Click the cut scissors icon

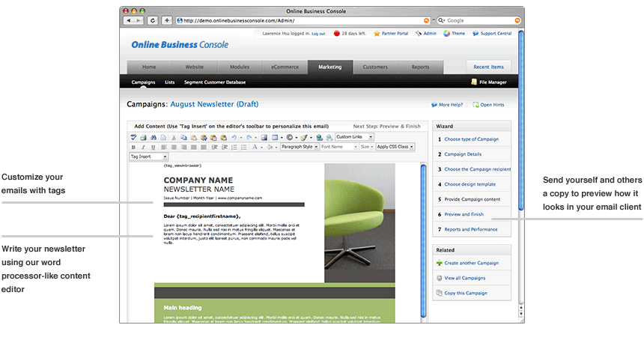pyautogui.click(x=174, y=138)
